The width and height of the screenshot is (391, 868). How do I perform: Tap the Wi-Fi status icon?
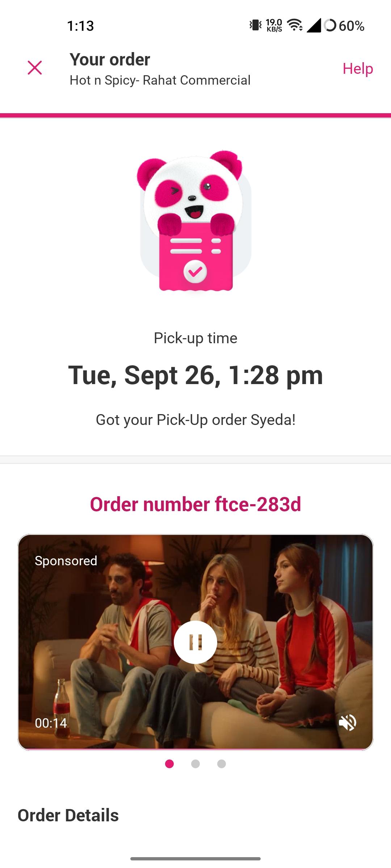pos(295,25)
